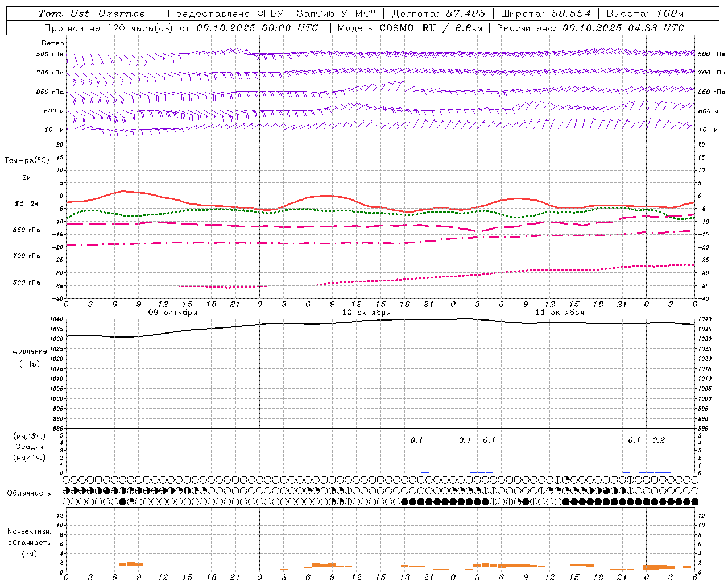The image size is (728, 582).
Task: Click the "700 гПа" temperature legend entry
Action: pos(27,256)
